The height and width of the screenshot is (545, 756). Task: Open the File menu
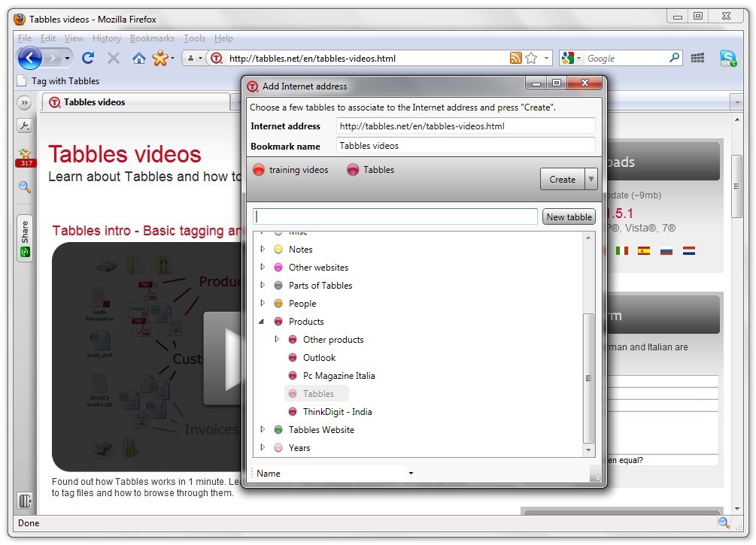(x=25, y=38)
